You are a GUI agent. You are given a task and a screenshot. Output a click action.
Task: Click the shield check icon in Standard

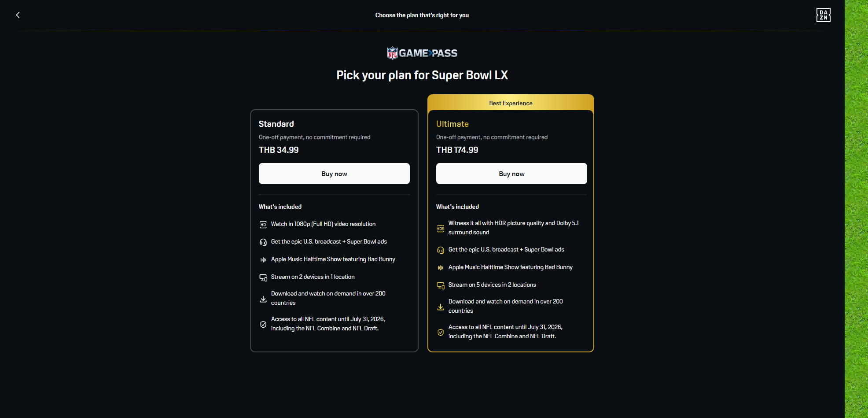[x=263, y=324]
